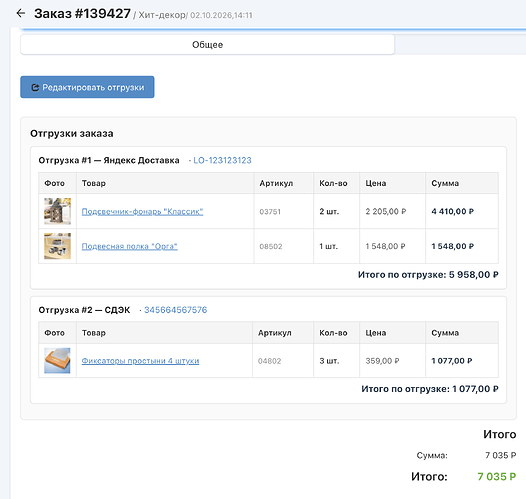
Task: View the lantern candlestick photo thumbnail
Action: click(x=57, y=211)
